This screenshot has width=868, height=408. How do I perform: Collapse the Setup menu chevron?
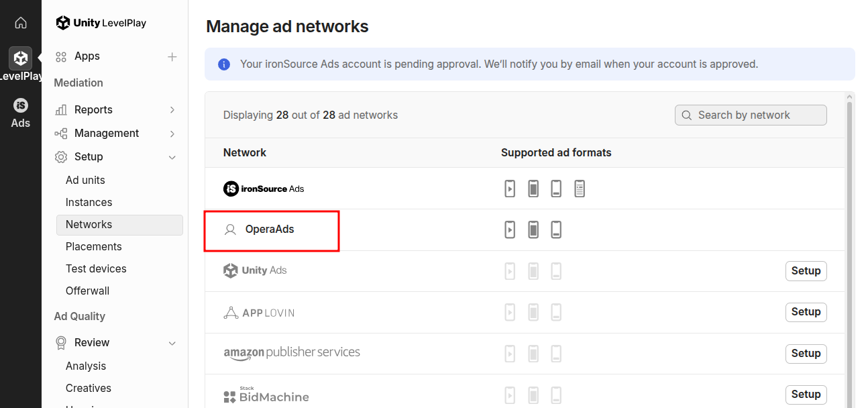[172, 157]
